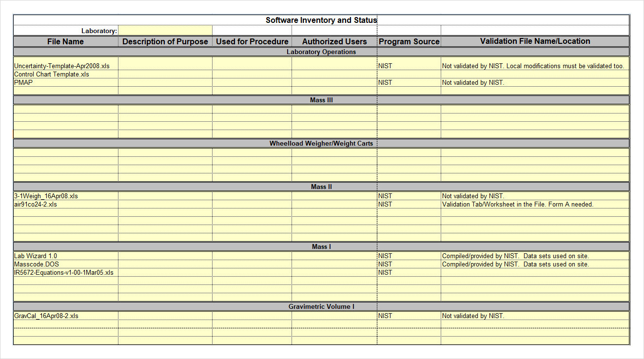Click the "Description of Purpose" column header
Screen dimensions: 644x359
coord(165,41)
